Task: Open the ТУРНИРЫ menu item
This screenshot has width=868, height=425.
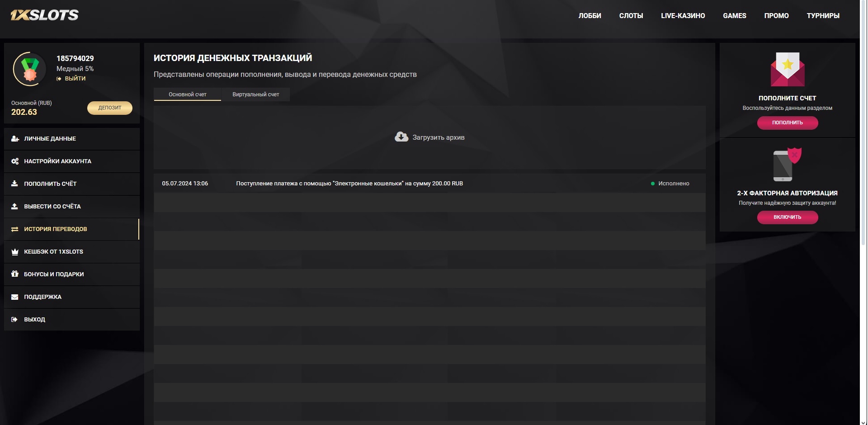Action: click(x=823, y=16)
